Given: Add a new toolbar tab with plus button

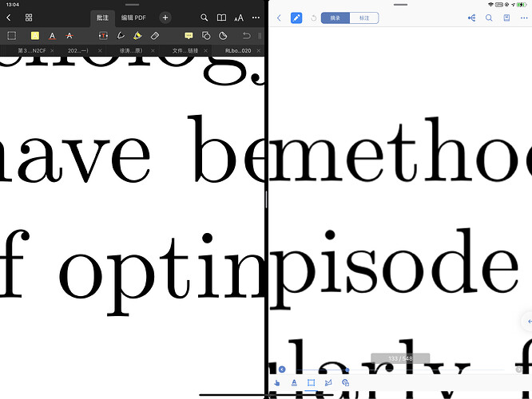Looking at the screenshot, I should tap(165, 18).
